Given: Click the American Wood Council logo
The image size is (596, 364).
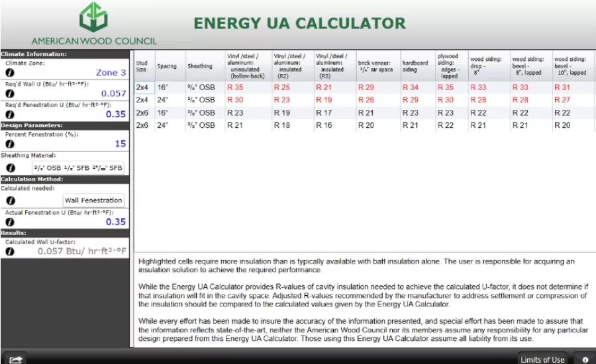Looking at the screenshot, I should click(x=94, y=24).
